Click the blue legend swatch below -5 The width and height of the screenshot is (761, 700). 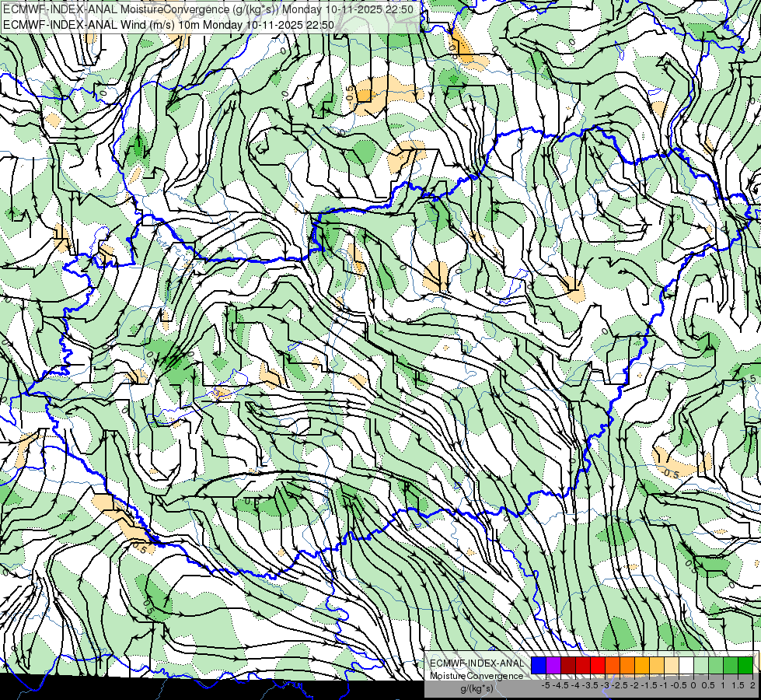(539, 666)
